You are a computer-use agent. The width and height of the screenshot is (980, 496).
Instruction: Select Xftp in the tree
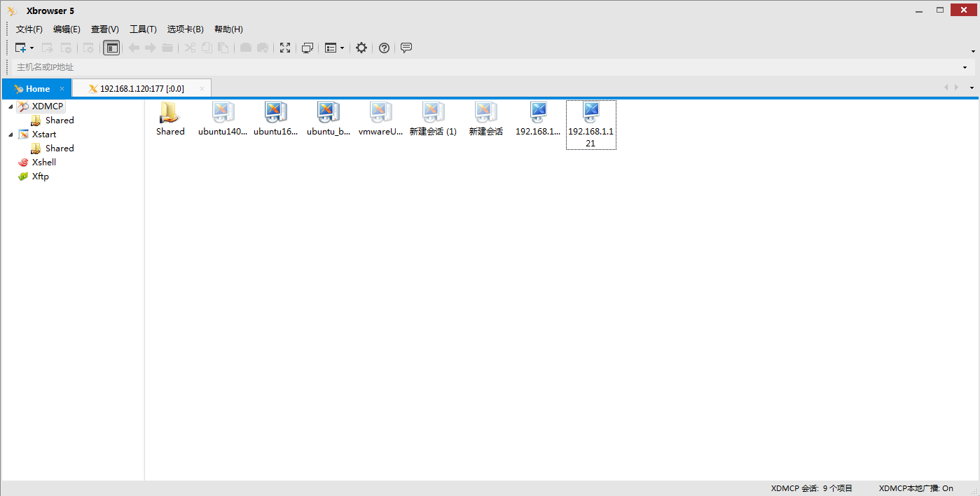tap(34, 177)
